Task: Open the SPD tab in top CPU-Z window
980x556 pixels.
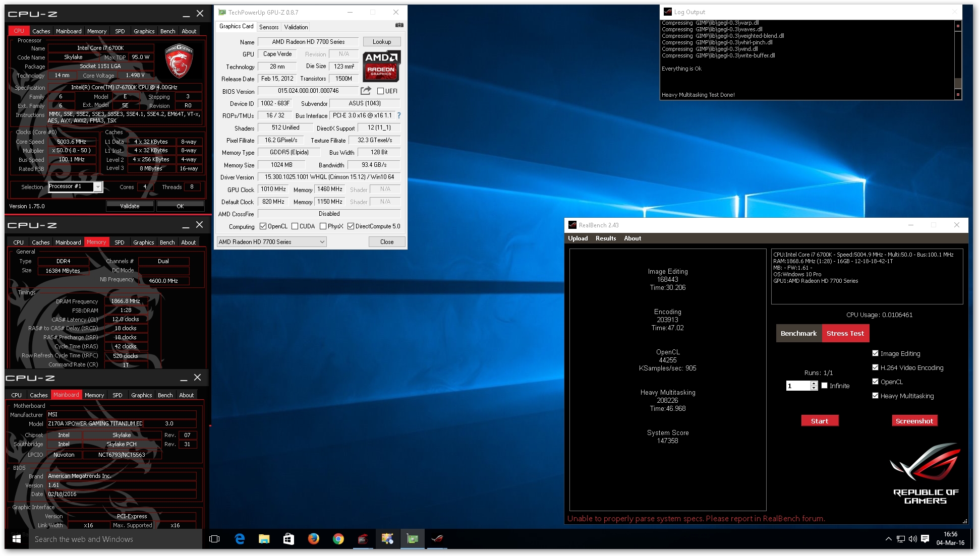Action: [x=120, y=31]
